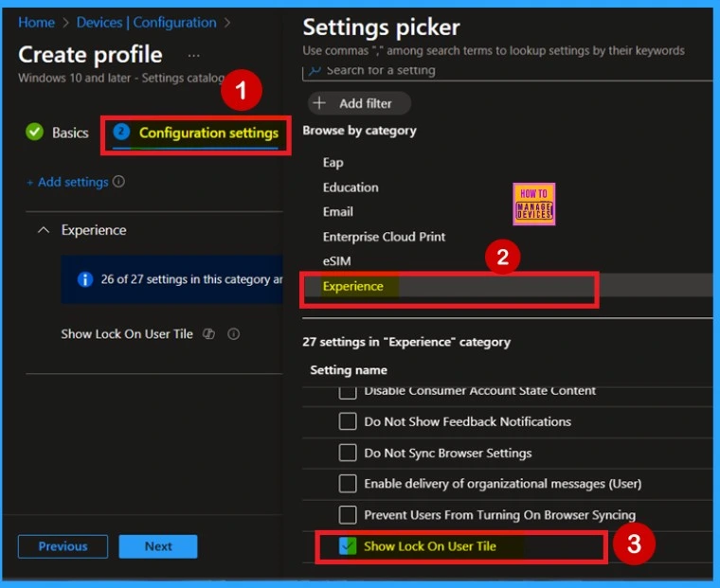Viewport: 720px width, 588px height.
Task: Click the Browse by category heading
Action: click(x=360, y=131)
